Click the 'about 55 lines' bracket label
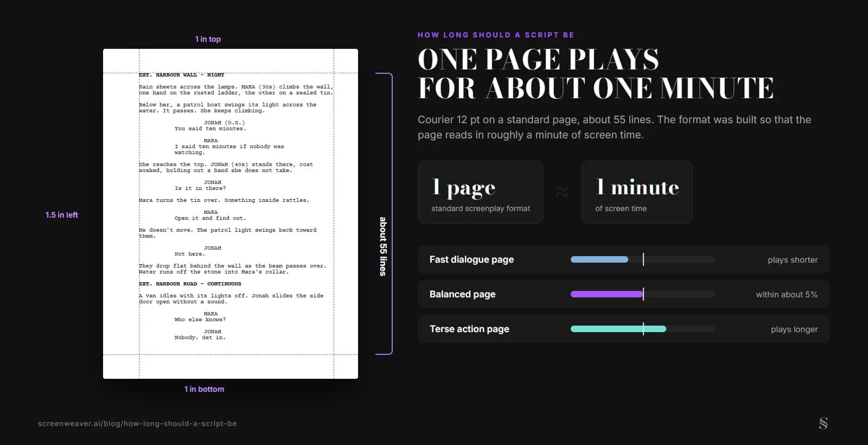 383,246
